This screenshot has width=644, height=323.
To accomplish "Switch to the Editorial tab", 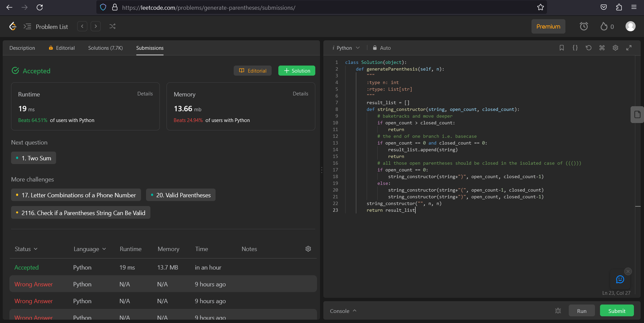I will 65,48.
